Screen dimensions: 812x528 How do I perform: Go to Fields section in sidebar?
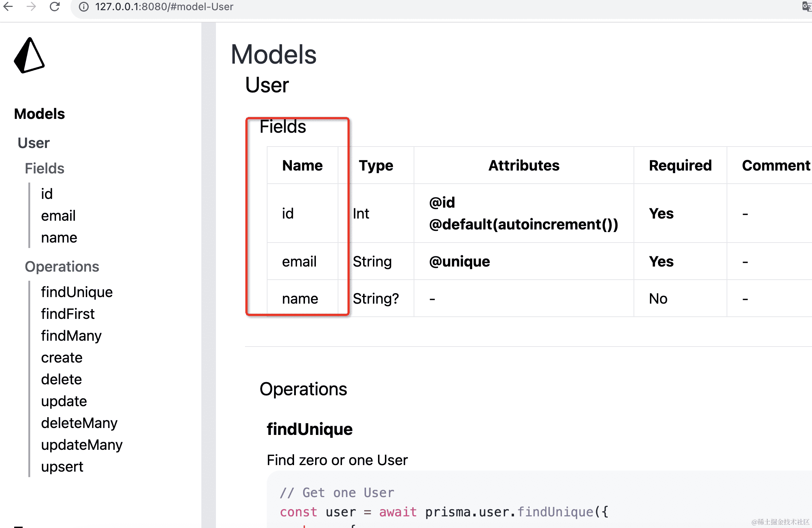tap(44, 168)
